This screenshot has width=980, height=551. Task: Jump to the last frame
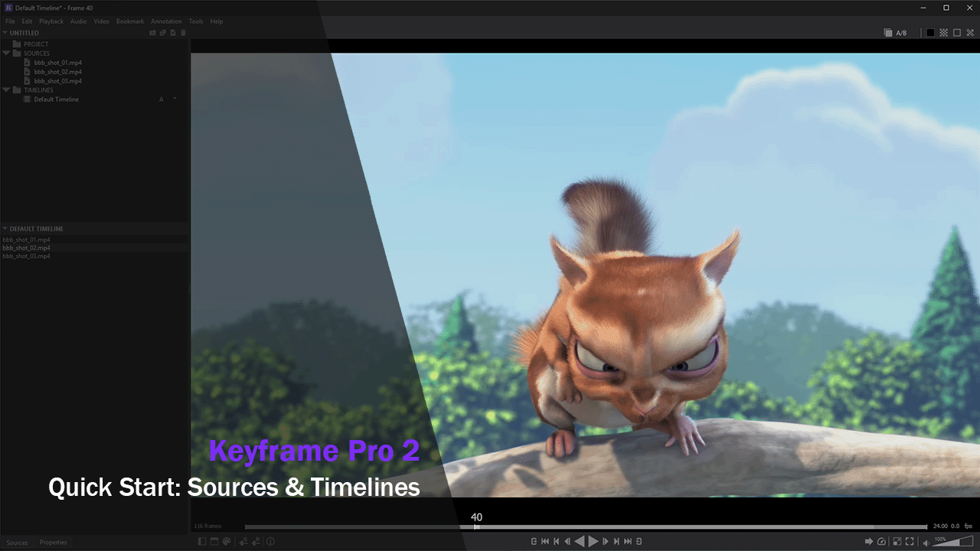tap(628, 542)
